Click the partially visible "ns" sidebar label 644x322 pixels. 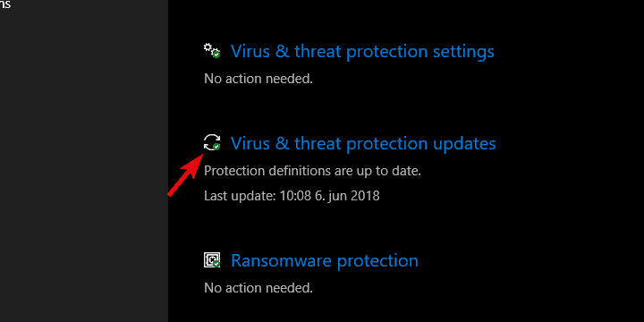click(x=5, y=4)
